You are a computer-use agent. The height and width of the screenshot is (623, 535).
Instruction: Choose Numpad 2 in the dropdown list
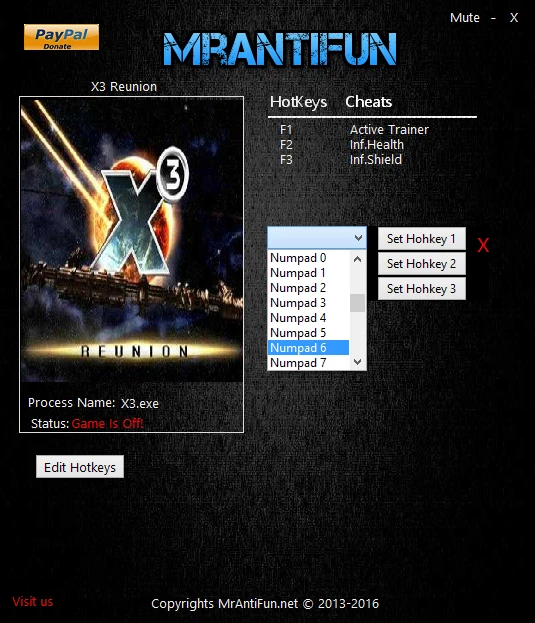pos(308,288)
